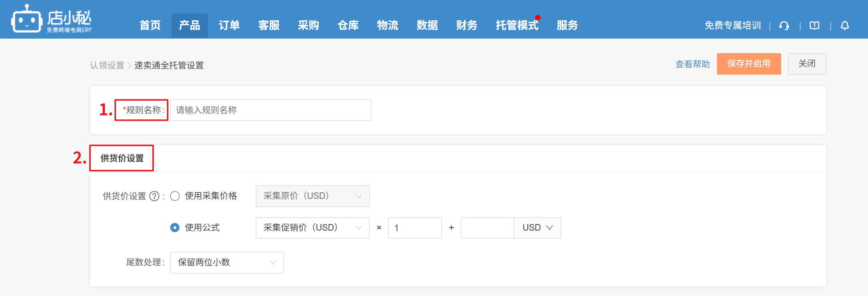Open the help book icon
This screenshot has width=868, height=296.
click(814, 26)
